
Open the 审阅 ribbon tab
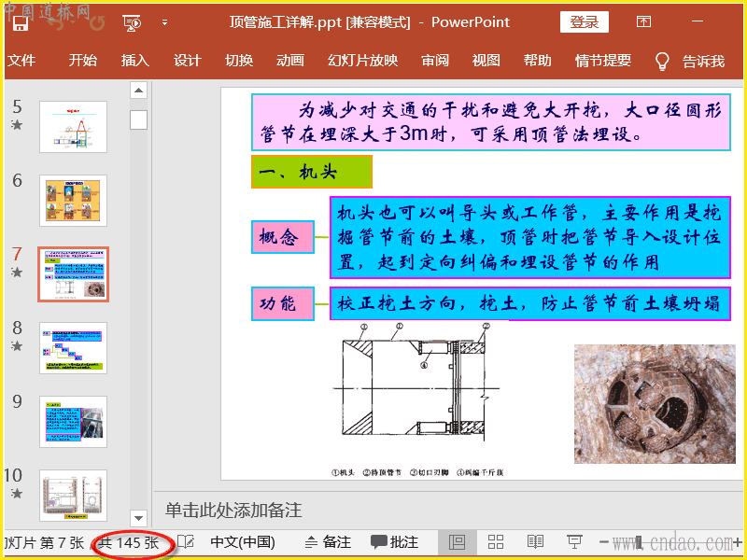point(435,61)
